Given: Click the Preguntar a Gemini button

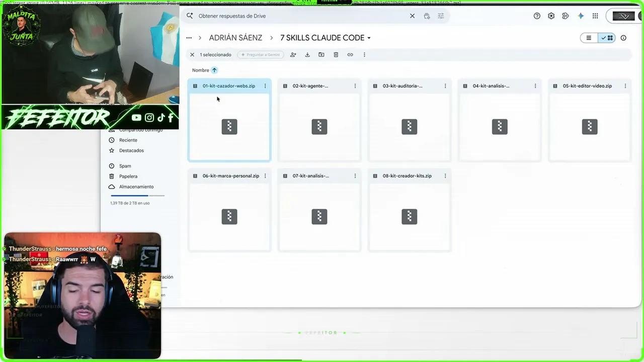Looking at the screenshot, I should pyautogui.click(x=261, y=55).
